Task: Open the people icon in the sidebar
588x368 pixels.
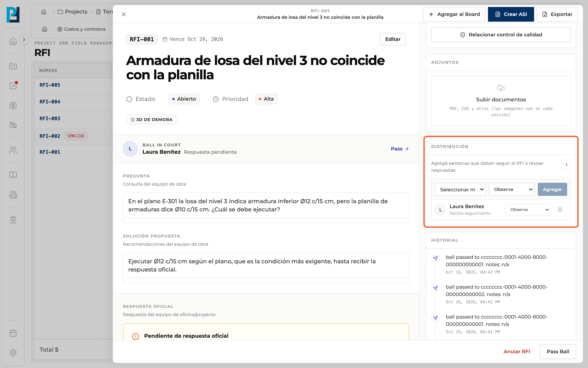Action: click(x=13, y=150)
